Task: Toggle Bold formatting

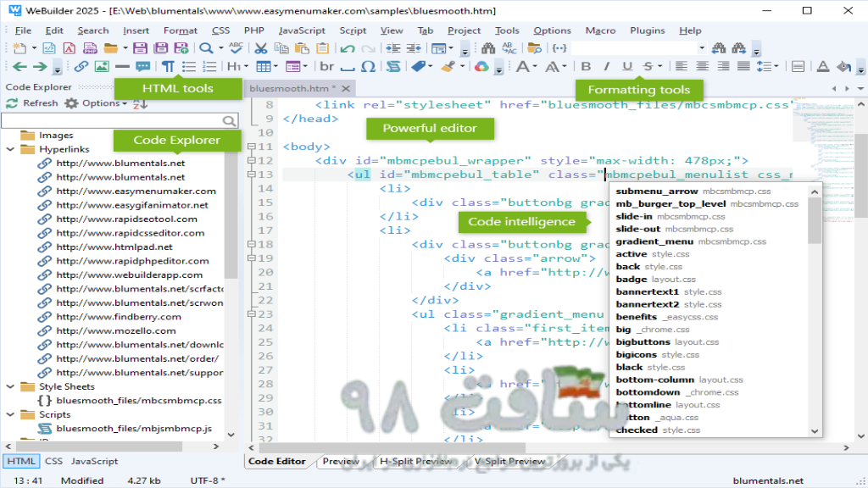Action: [x=586, y=67]
